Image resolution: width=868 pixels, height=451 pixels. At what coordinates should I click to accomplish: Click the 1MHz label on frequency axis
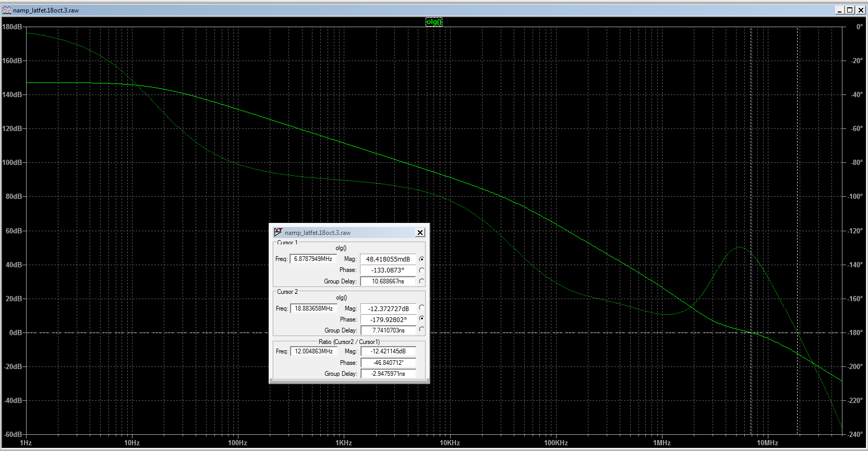pos(662,443)
